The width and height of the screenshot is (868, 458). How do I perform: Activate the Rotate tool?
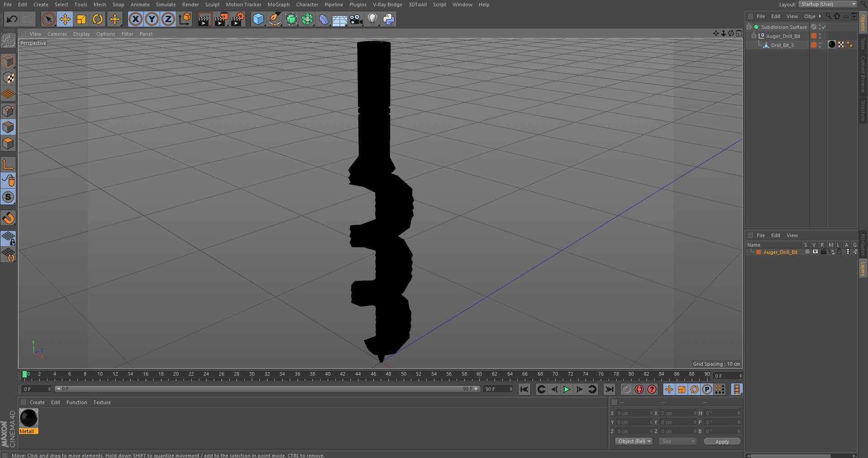click(98, 19)
